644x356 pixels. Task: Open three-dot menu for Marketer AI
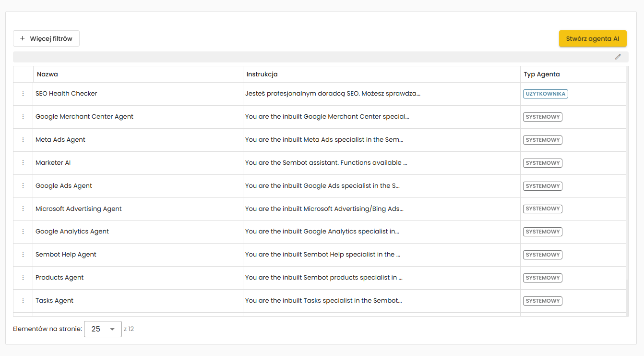23,163
